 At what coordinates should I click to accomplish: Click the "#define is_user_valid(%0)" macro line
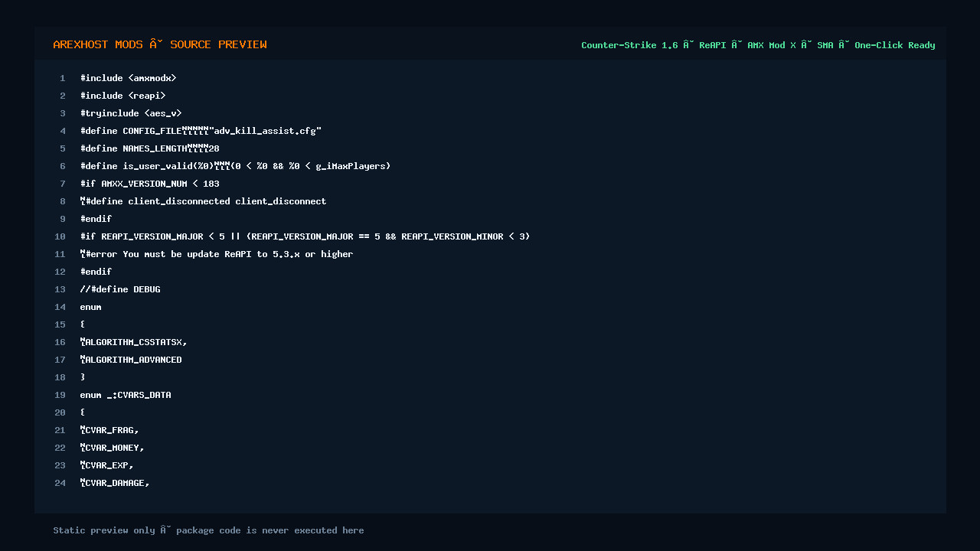click(235, 166)
